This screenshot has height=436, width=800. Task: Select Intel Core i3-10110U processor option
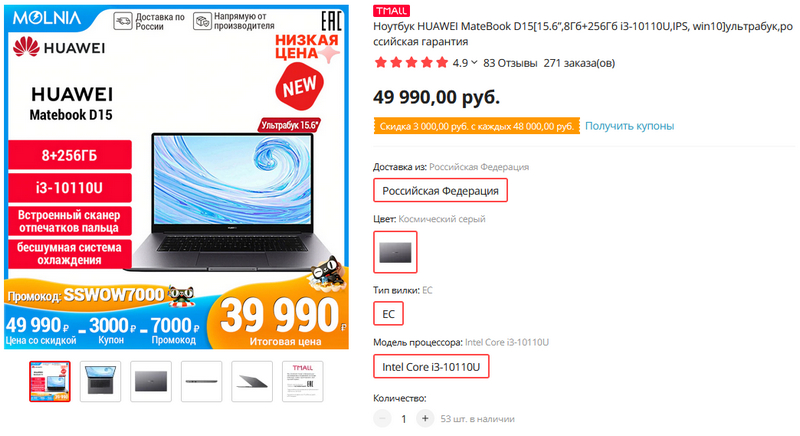point(431,367)
